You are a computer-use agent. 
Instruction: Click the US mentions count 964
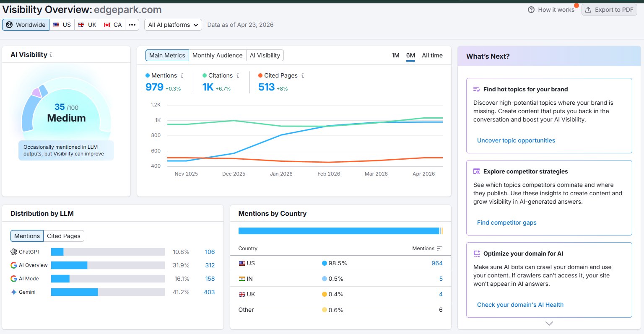(x=437, y=263)
